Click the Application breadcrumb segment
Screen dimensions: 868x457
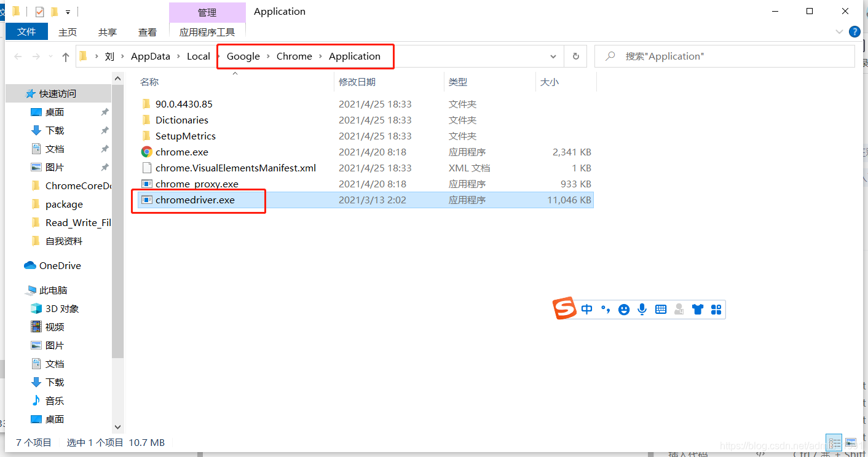pos(355,57)
